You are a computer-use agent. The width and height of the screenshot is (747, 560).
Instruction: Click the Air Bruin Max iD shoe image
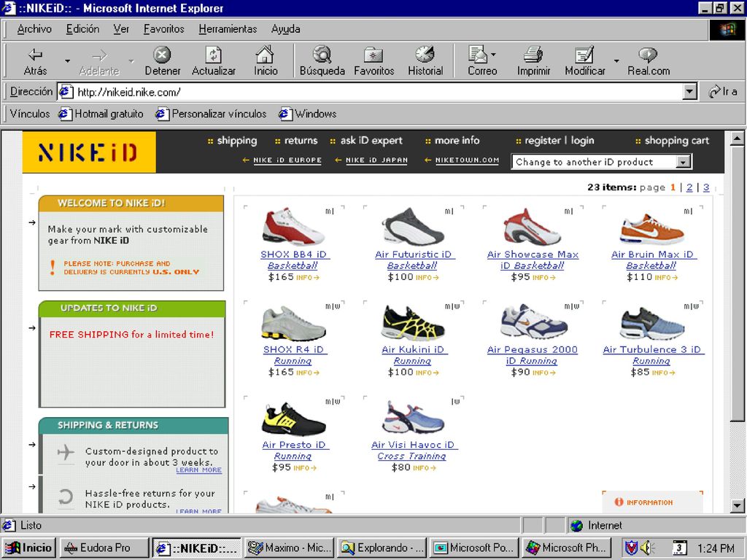[651, 228]
